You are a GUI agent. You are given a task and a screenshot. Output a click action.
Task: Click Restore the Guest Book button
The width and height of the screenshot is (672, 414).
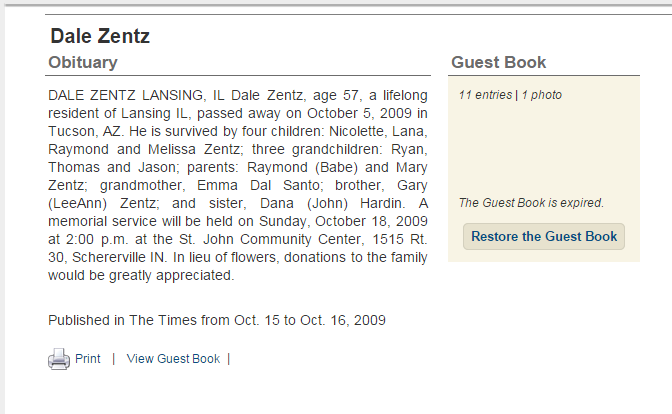tap(544, 237)
